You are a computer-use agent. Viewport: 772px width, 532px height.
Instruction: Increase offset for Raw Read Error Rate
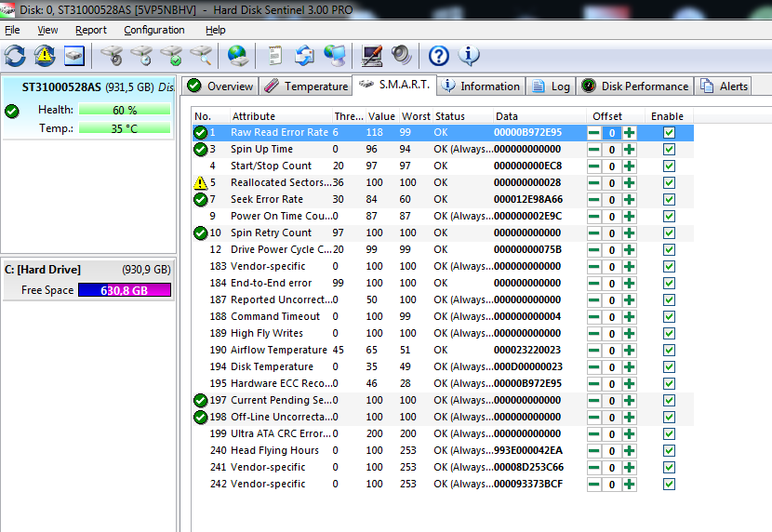pyautogui.click(x=629, y=132)
